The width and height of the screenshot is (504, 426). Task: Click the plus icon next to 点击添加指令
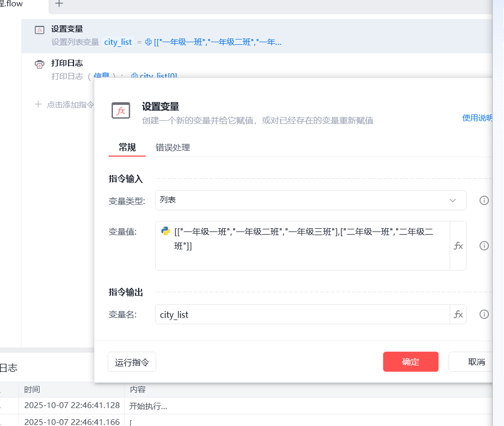tap(38, 104)
